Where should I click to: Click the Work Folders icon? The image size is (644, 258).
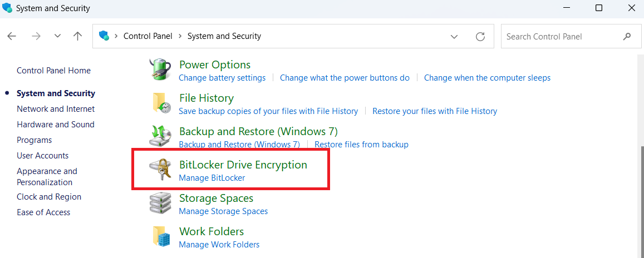[x=161, y=236]
